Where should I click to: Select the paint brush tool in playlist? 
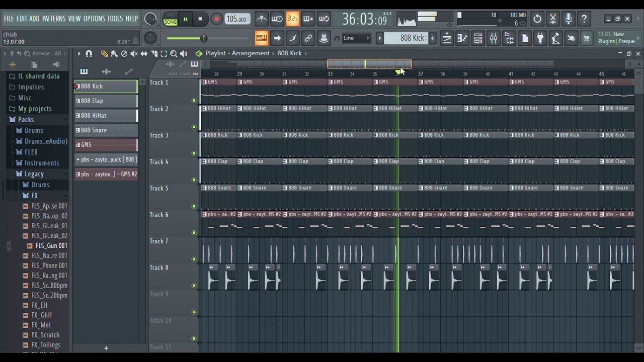tap(114, 54)
